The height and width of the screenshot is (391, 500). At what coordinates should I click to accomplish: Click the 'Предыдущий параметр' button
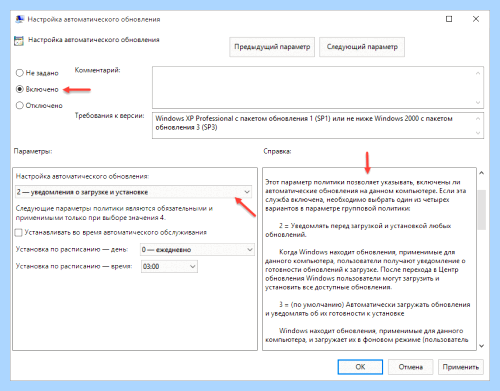pyautogui.click(x=272, y=47)
